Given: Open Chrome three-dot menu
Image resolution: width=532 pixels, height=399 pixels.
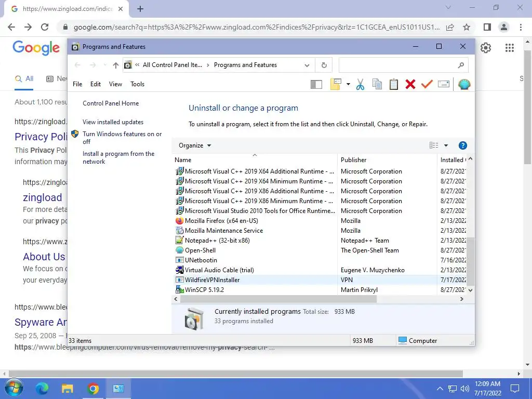Looking at the screenshot, I should [x=521, y=27].
